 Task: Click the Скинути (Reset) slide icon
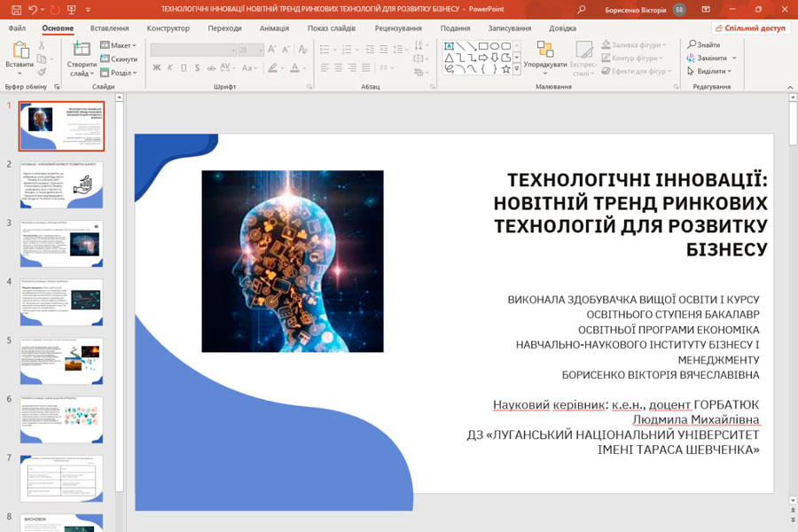119,59
